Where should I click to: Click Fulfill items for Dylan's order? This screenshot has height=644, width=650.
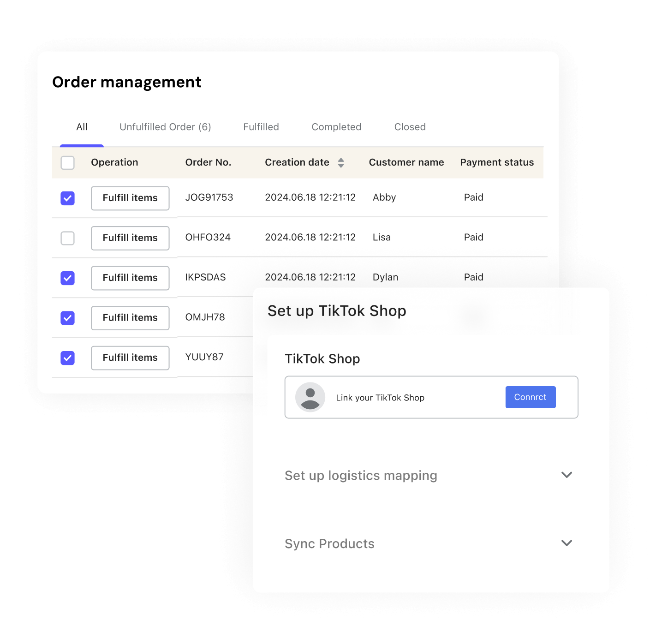point(130,278)
